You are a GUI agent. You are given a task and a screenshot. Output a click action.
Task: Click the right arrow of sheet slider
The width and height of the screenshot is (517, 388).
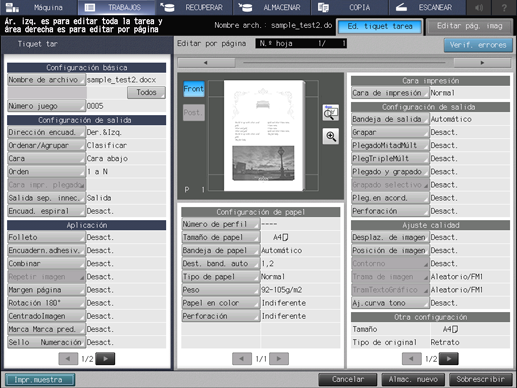pos(482,63)
